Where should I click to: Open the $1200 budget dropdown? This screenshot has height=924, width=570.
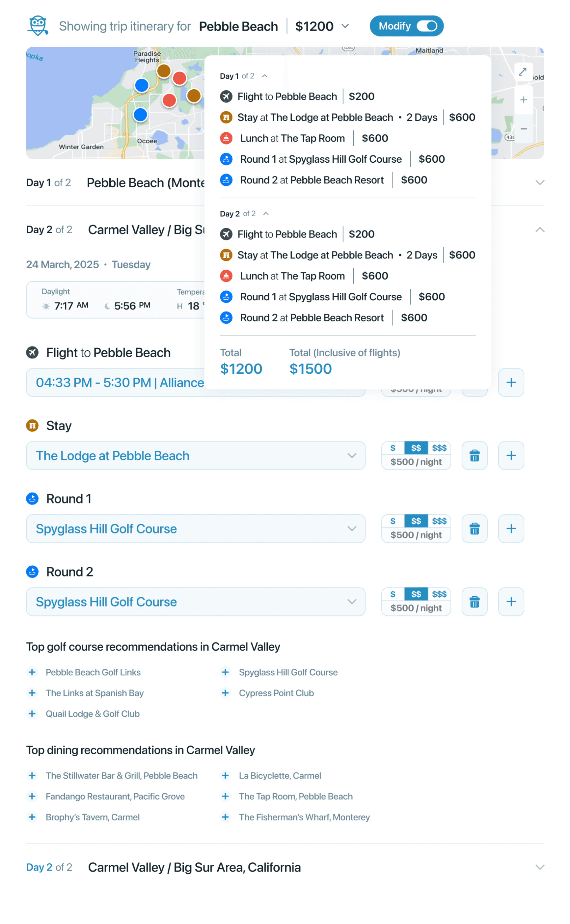345,26
